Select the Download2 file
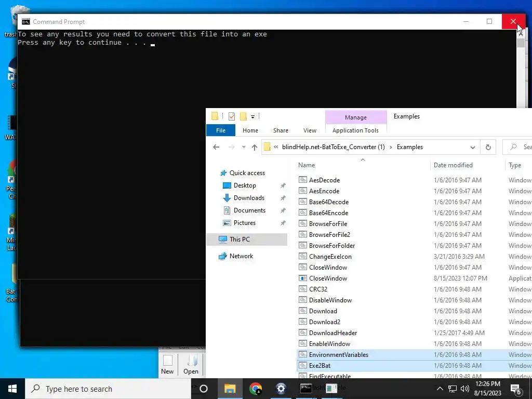 324,322
